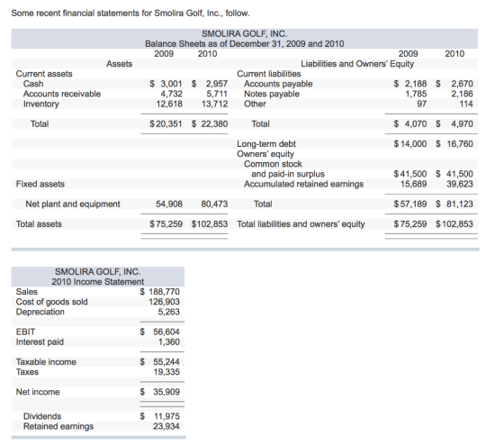Click retained earnings 2009 value 15,689

pos(414,184)
